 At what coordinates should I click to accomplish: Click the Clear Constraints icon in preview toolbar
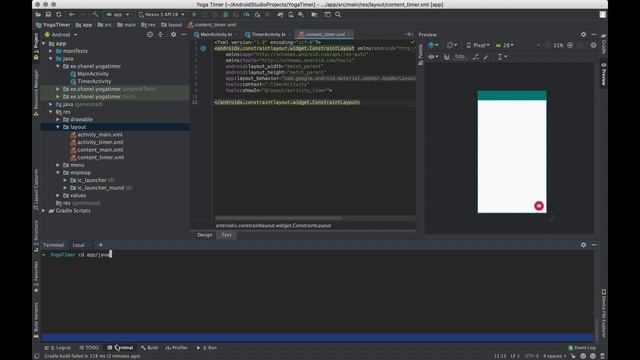476,57
